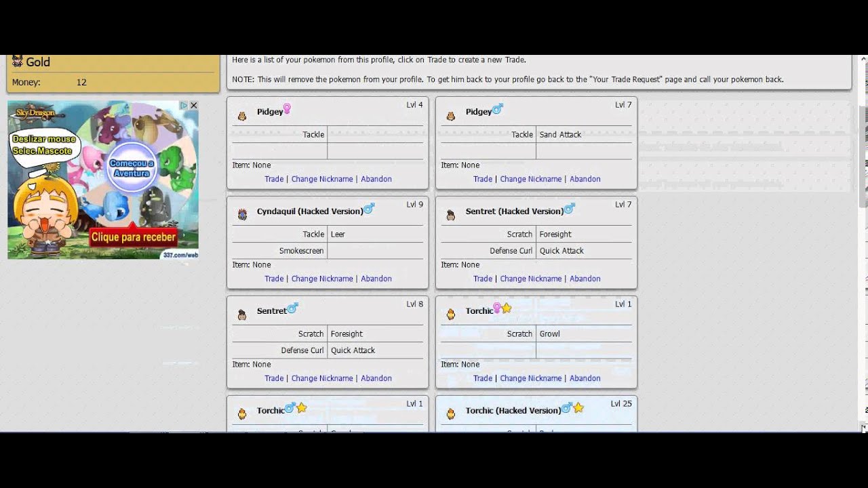Click the male symbol beside Sentret (Hacked Version)
Screen dimensions: 868x488
(570, 208)
